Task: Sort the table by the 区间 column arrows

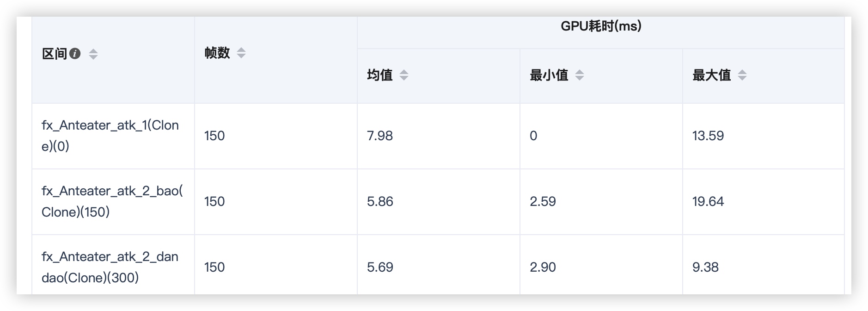Action: point(93,54)
